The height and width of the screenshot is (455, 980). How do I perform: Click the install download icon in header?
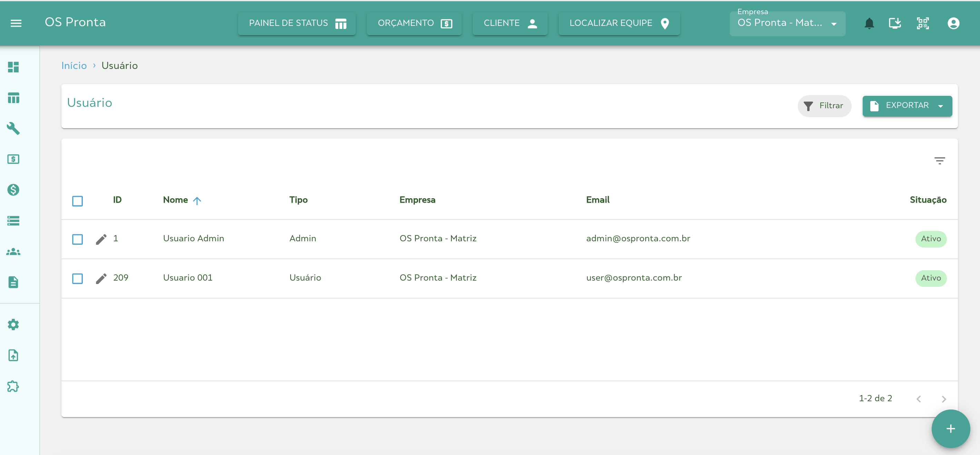pyautogui.click(x=895, y=23)
